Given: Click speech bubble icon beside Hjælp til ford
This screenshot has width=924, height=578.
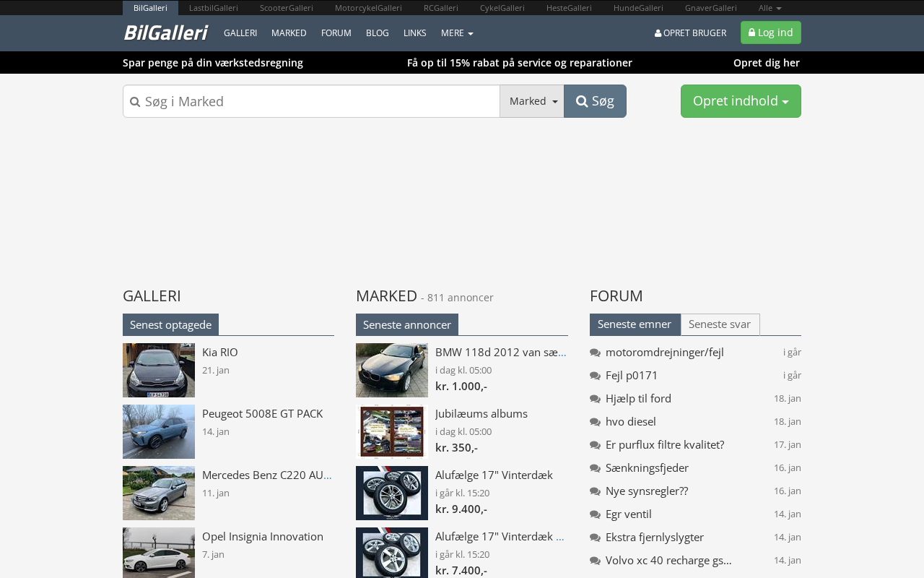Looking at the screenshot, I should click(596, 399).
